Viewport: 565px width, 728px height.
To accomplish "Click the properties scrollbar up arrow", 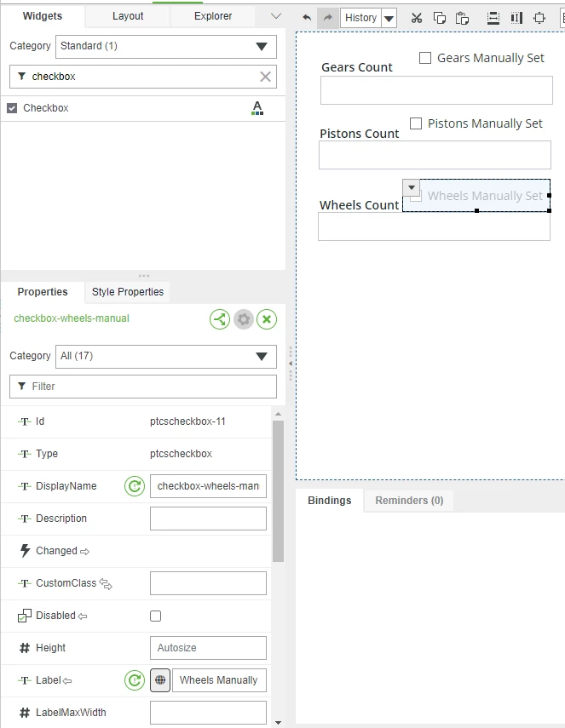I will point(278,414).
